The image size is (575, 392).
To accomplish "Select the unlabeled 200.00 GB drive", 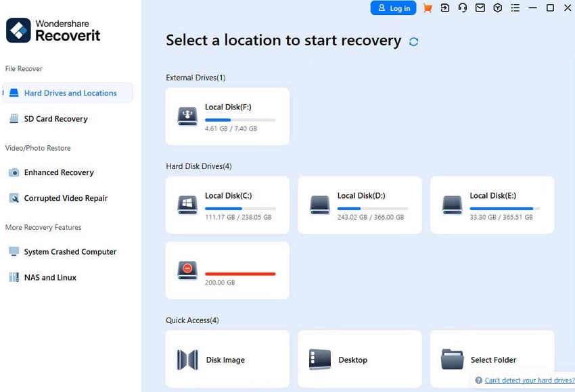I will click(227, 270).
